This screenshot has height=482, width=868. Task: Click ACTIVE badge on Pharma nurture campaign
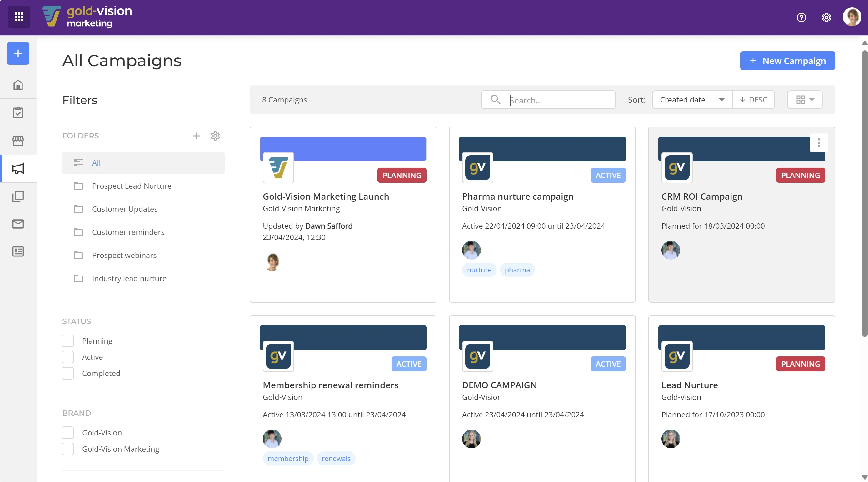click(608, 175)
